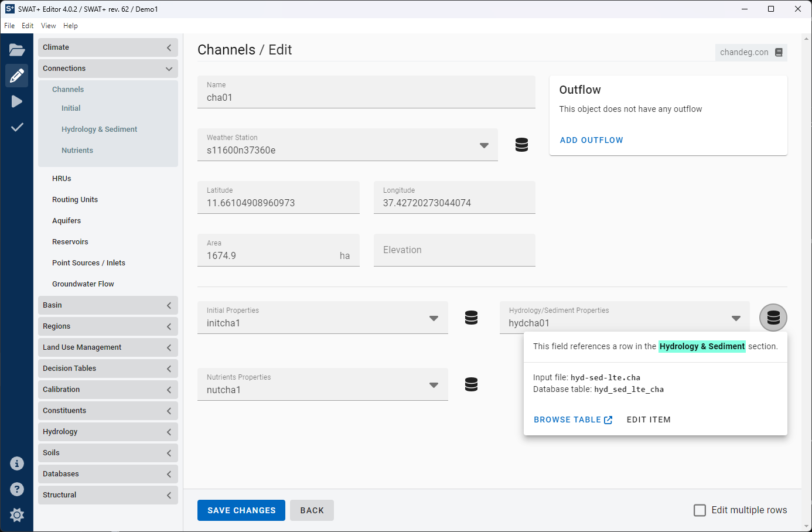Click the database icon beside Initial Properties

(472, 318)
